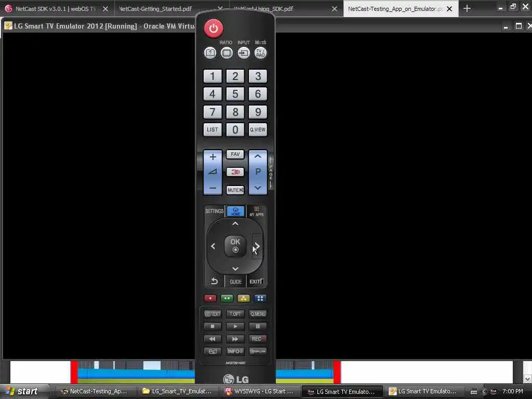Click the OK button on remote
This screenshot has width=532, height=399.
pyautogui.click(x=235, y=246)
